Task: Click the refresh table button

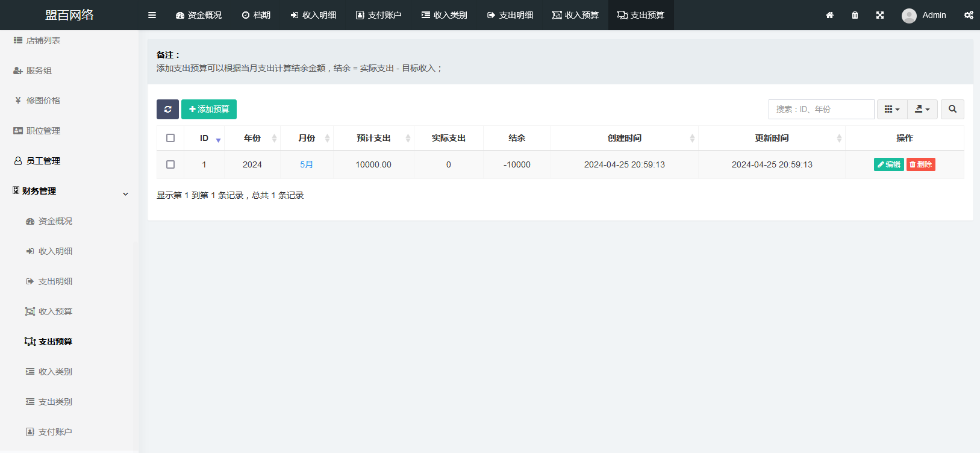Action: click(167, 109)
